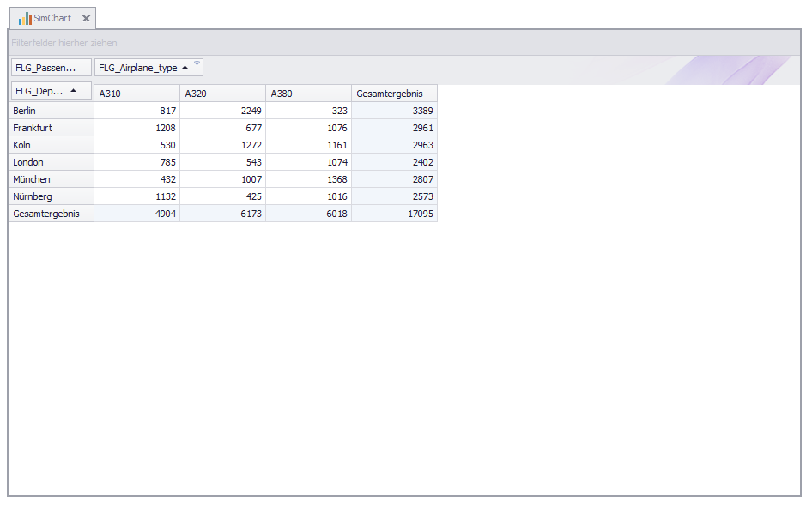Click the FLG_Passen data field button
This screenshot has height=507, width=812.
(51, 68)
